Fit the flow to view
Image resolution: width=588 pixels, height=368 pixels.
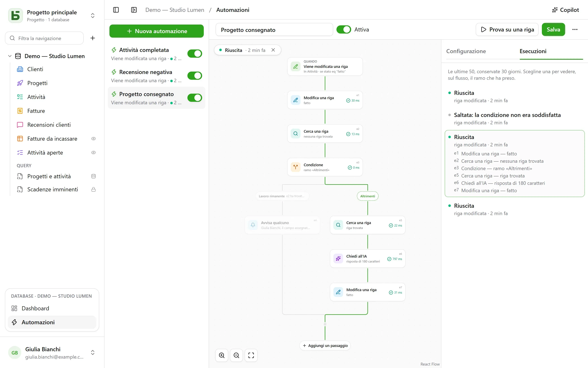pyautogui.click(x=251, y=355)
